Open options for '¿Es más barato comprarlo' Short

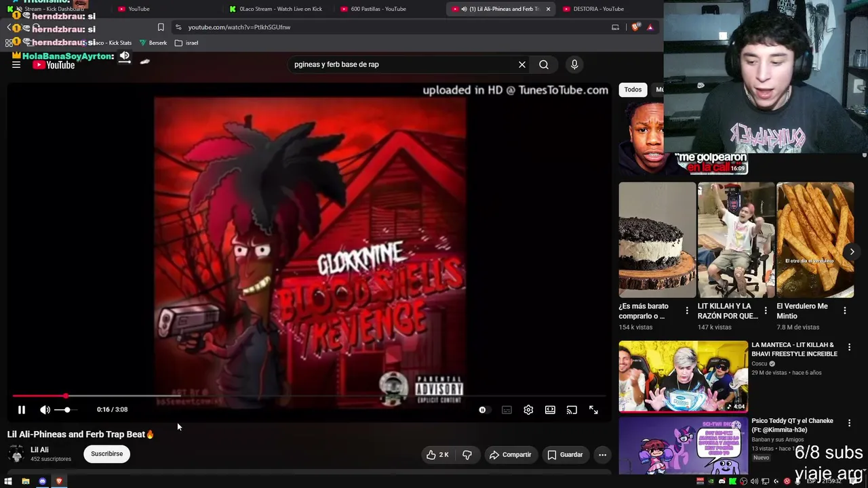(x=687, y=310)
